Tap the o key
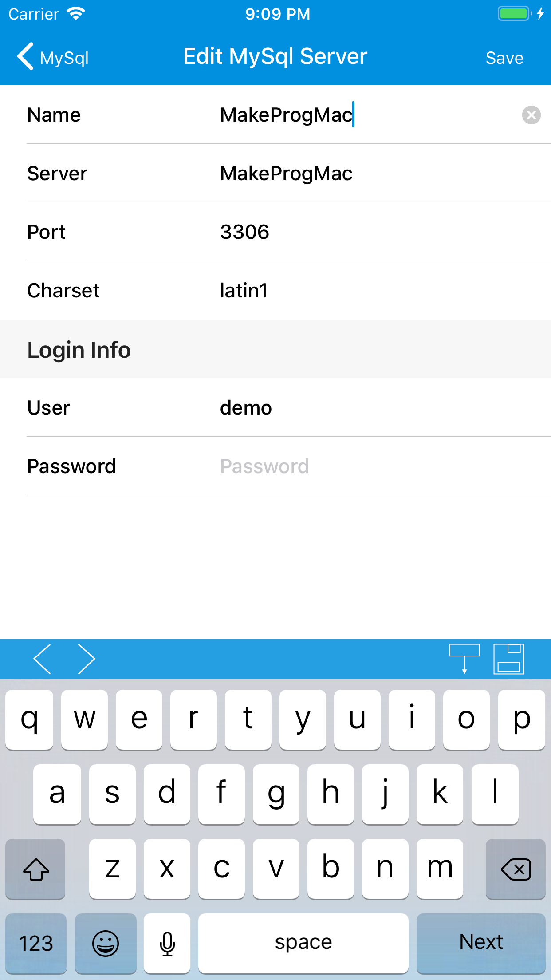The height and width of the screenshot is (980, 551). point(466,719)
